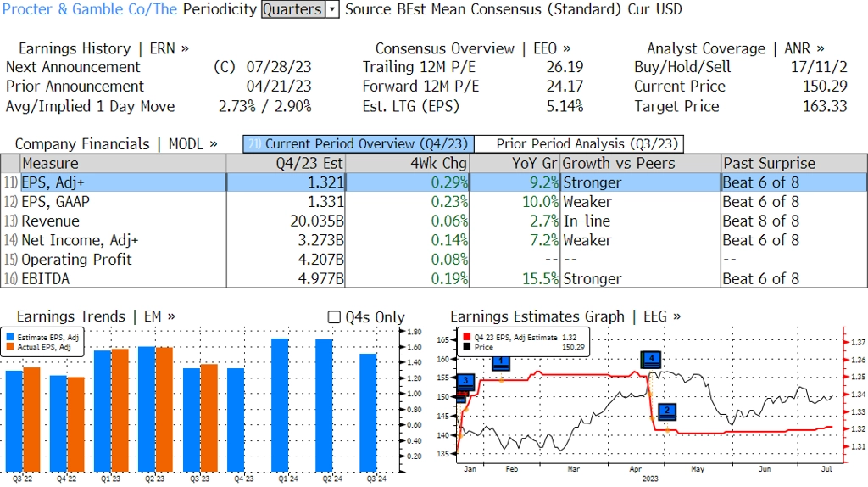
Task: Click Operating Profit estimate 4.207B cell
Action: click(286, 260)
